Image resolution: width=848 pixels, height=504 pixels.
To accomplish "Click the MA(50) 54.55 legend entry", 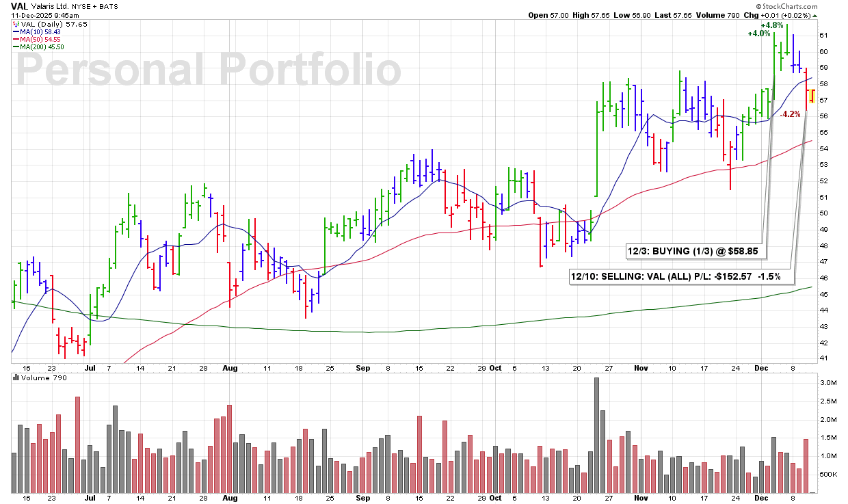I will 38,39.
